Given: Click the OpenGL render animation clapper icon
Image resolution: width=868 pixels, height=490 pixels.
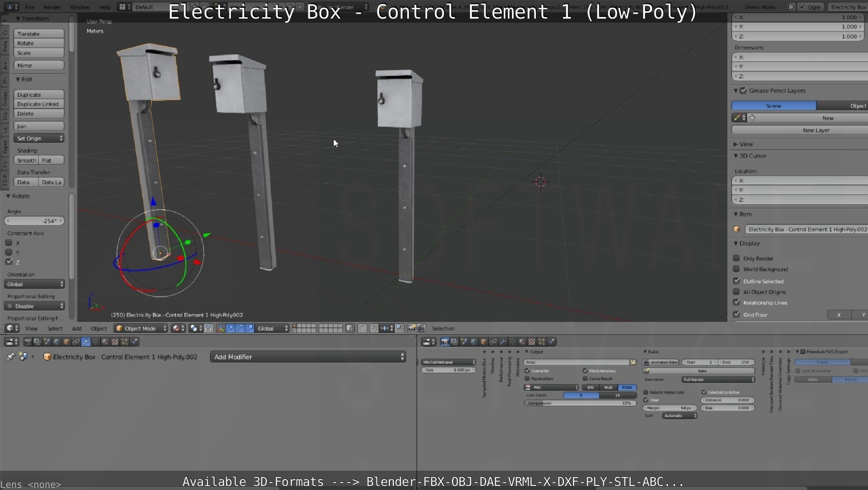Looking at the screenshot, I should (421, 328).
